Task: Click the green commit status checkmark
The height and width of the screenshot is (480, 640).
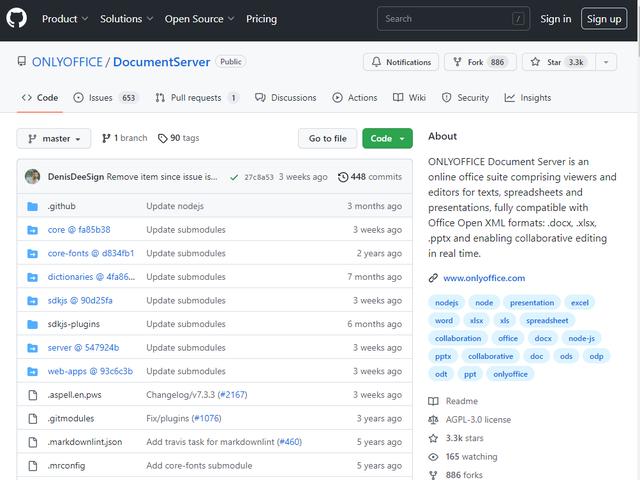Action: point(234,177)
